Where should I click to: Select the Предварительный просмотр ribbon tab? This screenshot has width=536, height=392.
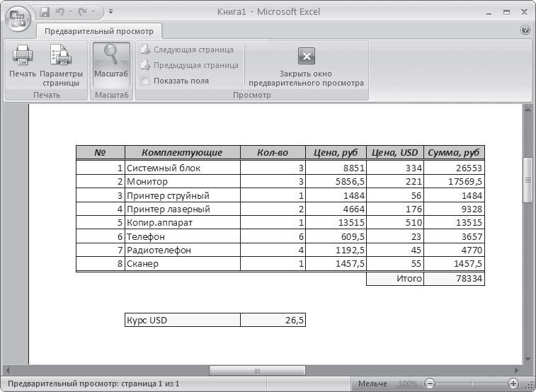pyautogui.click(x=99, y=31)
